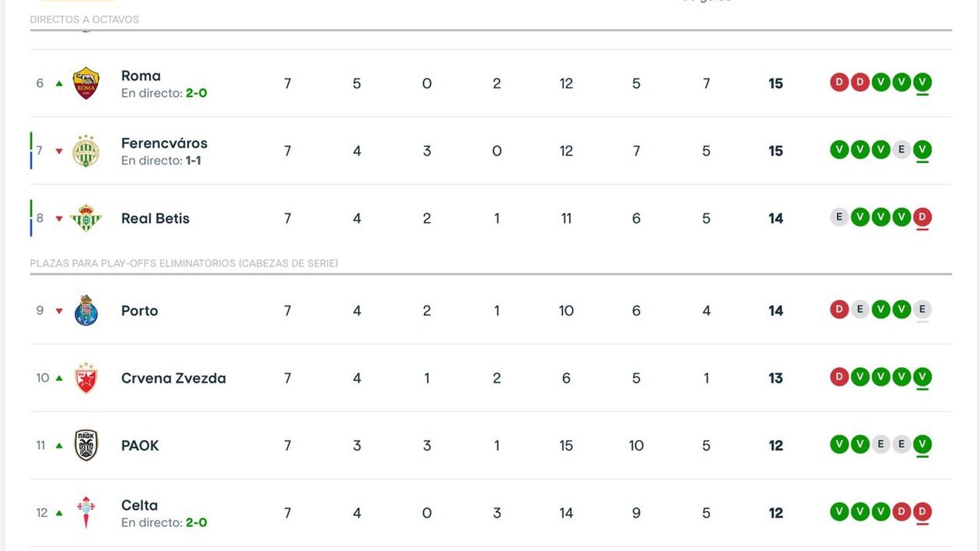980x551 pixels.
Task: Select the PLAZAS PARA PLAY-OFFS section
Action: tap(184, 263)
